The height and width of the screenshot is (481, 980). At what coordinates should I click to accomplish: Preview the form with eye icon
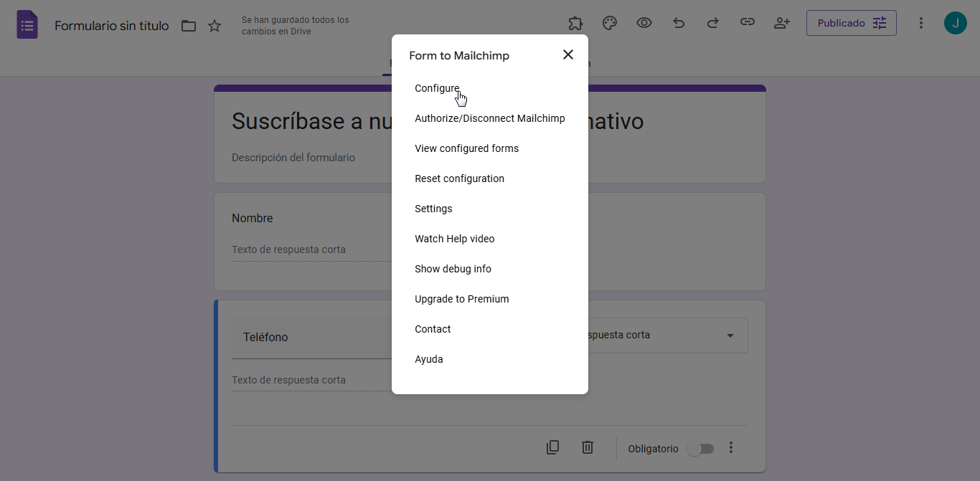click(644, 23)
